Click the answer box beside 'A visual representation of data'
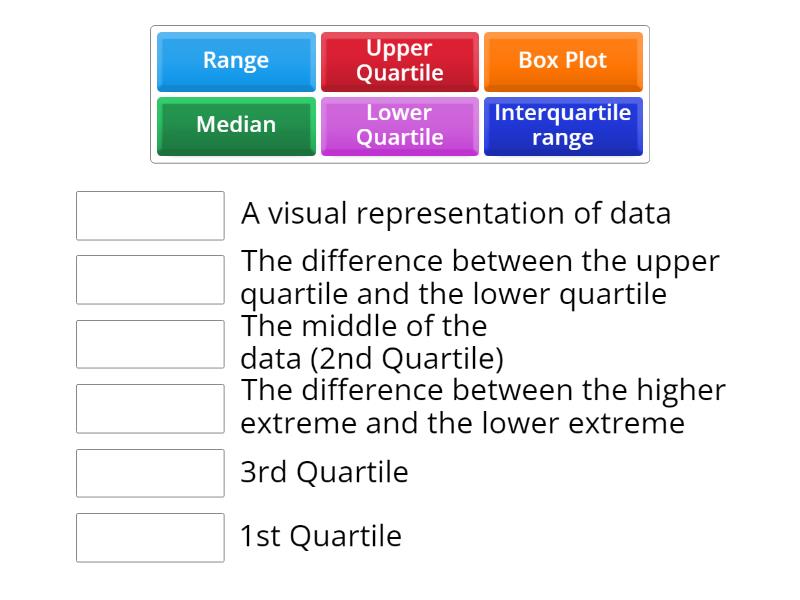Image resolution: width=800 pixels, height=600 pixels. pyautogui.click(x=150, y=216)
